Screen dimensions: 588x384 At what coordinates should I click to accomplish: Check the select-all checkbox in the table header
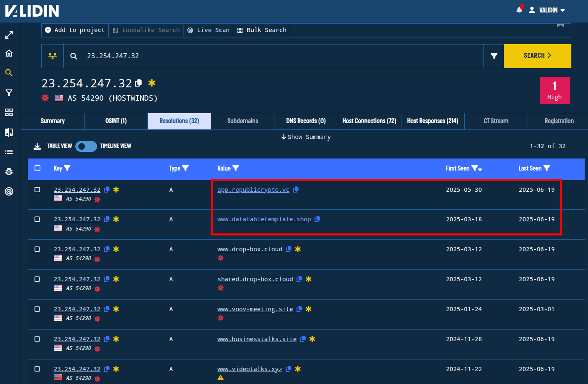tap(37, 168)
